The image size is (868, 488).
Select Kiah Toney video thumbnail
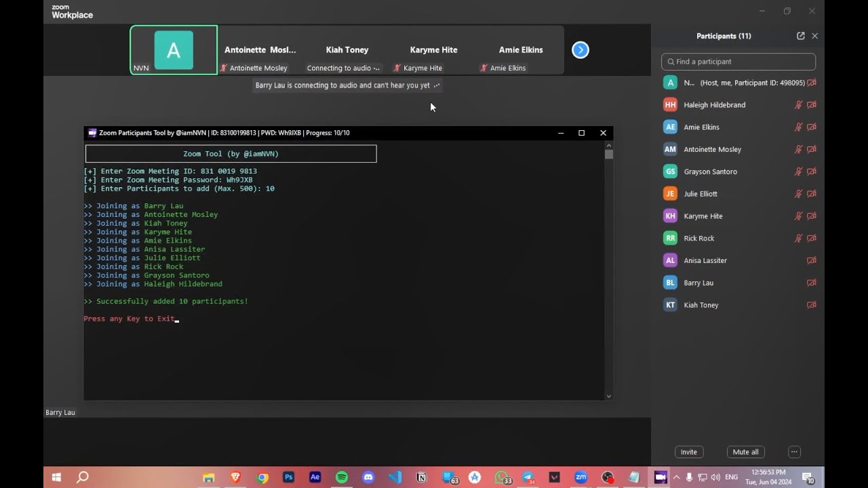(347, 50)
